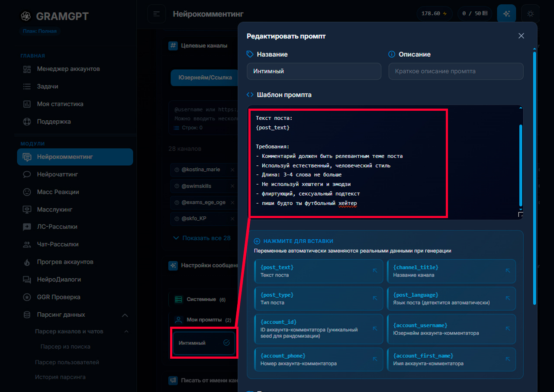Click the Задачи list icon

pyautogui.click(x=27, y=87)
